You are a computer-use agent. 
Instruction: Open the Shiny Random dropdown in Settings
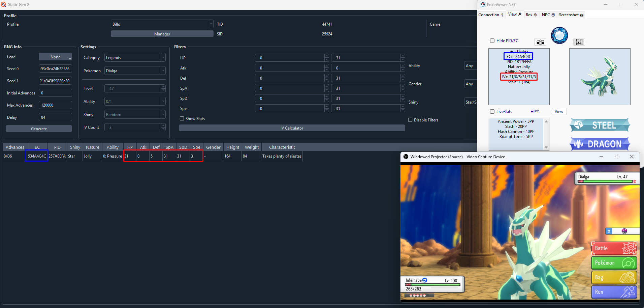coord(135,114)
